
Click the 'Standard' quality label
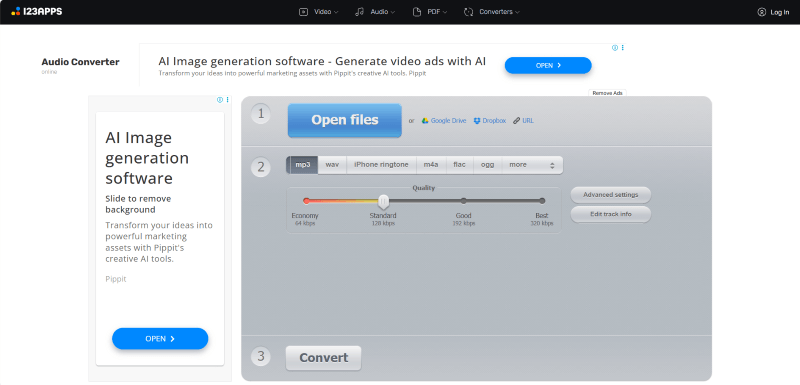tap(383, 216)
